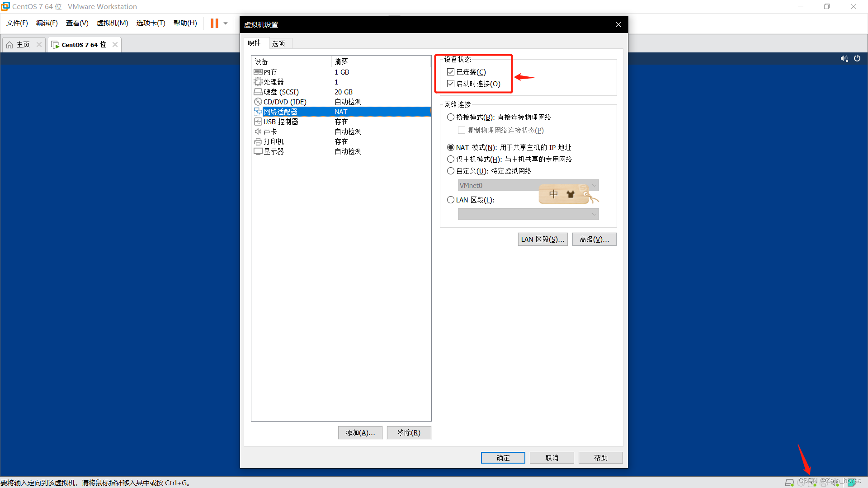Click the 取消 button
Screen dimensions: 868x488
(552, 458)
